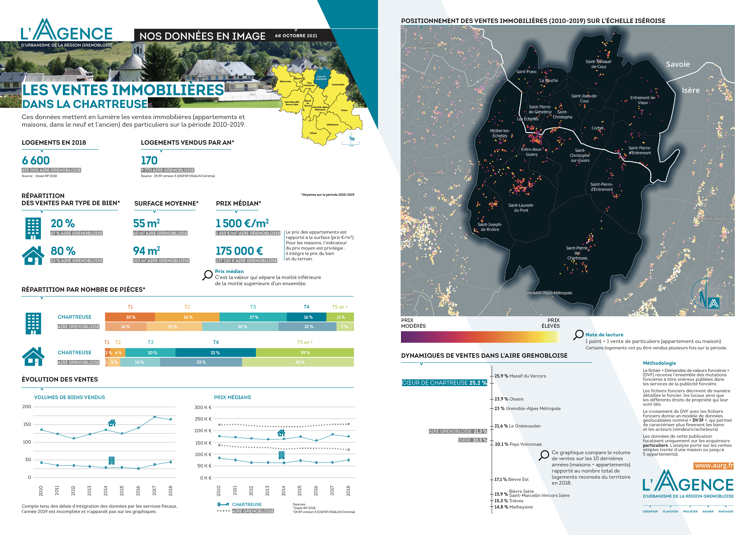Click the teal 27 % T3 apartment segment
Screen dimensions: 756x535
(253, 317)
